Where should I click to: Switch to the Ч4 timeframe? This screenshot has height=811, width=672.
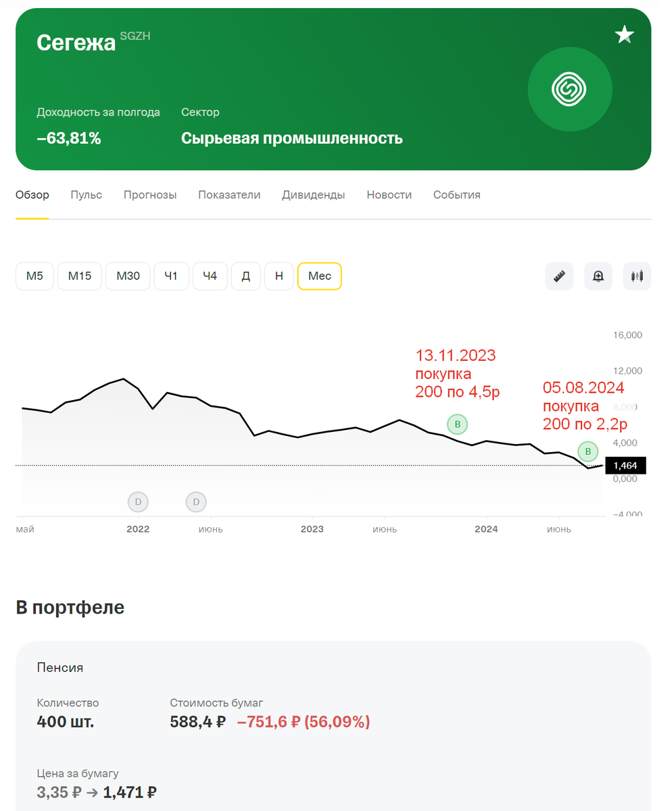(210, 276)
